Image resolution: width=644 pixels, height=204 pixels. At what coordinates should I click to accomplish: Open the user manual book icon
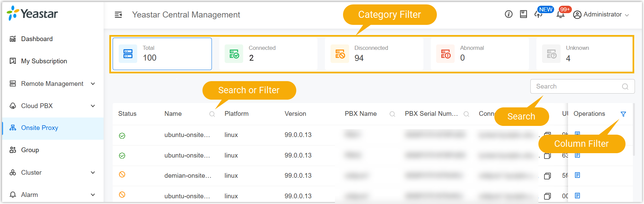(523, 14)
